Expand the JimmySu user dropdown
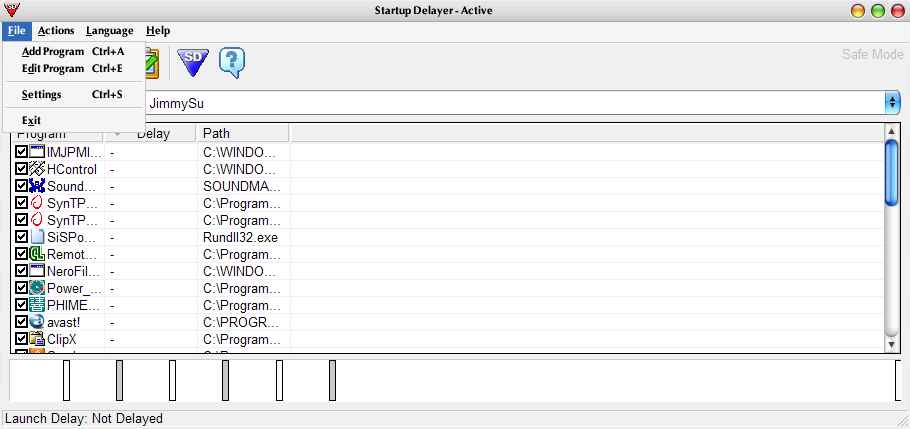Image resolution: width=910 pixels, height=429 pixels. pyautogui.click(x=891, y=103)
